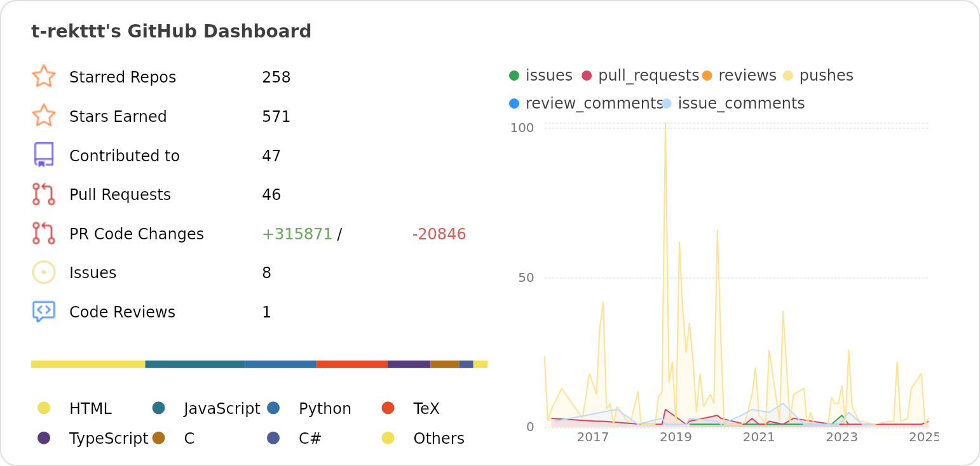Screen dimensions: 980x466
Task: Click the Python language label
Action: [325, 409]
